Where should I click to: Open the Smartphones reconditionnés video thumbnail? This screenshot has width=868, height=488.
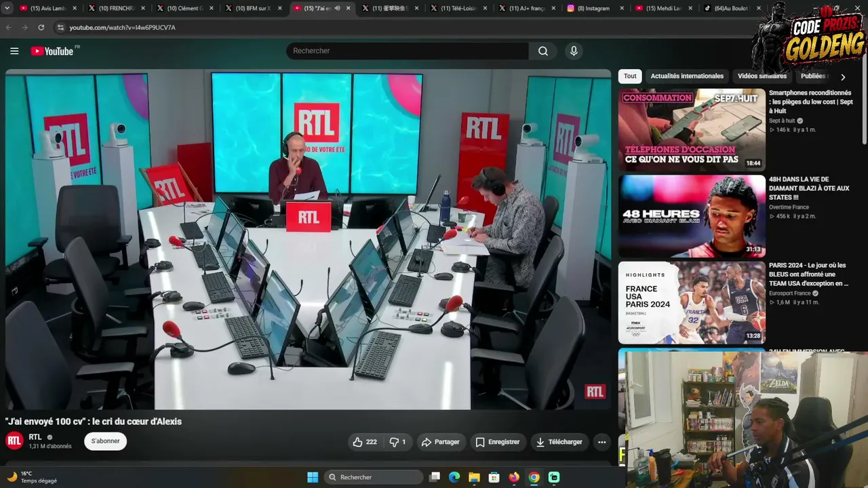[x=692, y=129]
